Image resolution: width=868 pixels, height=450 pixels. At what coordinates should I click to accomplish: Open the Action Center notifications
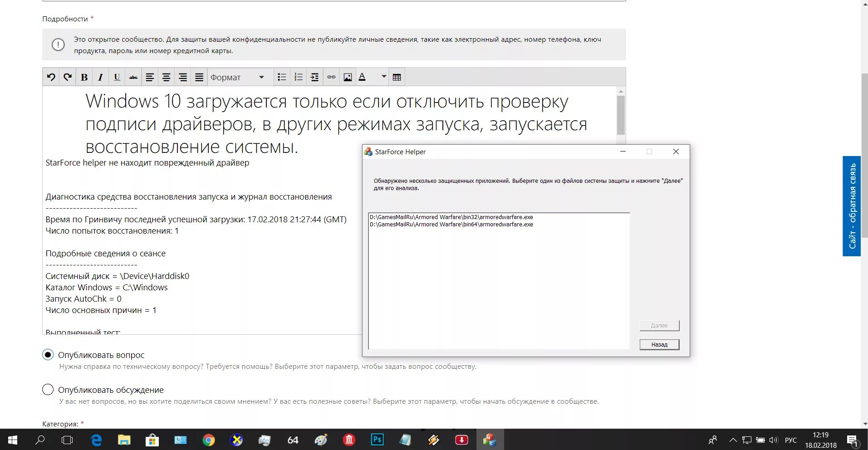pos(853,440)
